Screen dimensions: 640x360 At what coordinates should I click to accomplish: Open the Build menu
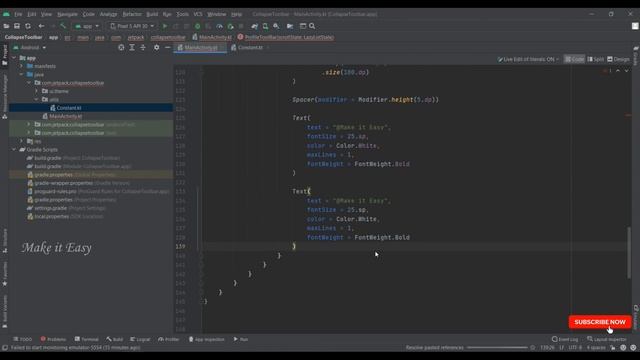[152, 14]
